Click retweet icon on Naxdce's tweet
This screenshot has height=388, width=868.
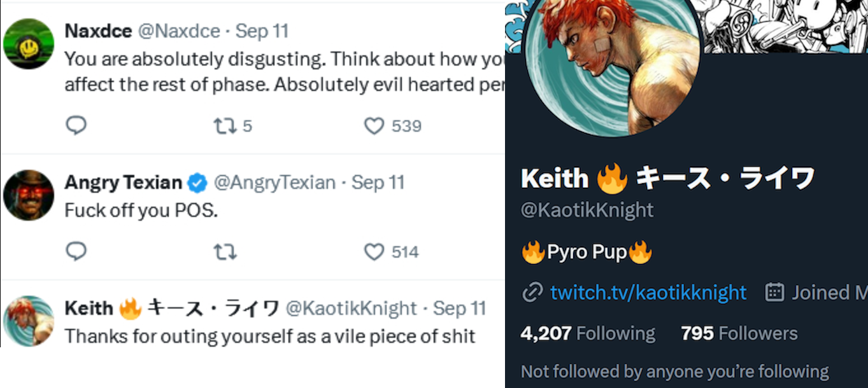pos(225,126)
